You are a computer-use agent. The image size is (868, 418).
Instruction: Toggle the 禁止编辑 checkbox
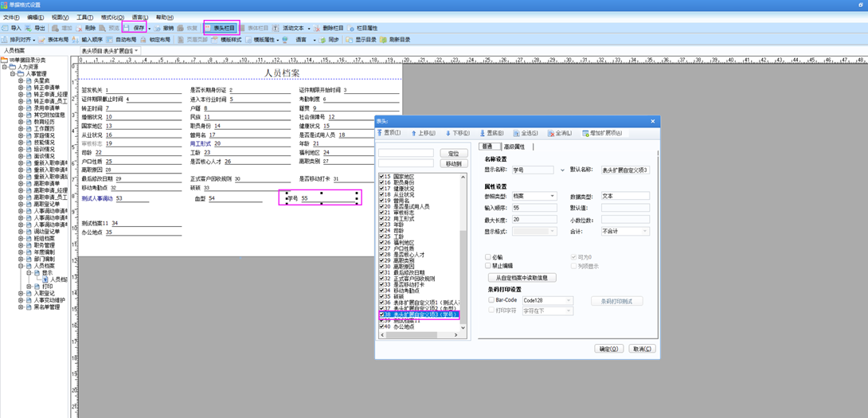pos(487,266)
